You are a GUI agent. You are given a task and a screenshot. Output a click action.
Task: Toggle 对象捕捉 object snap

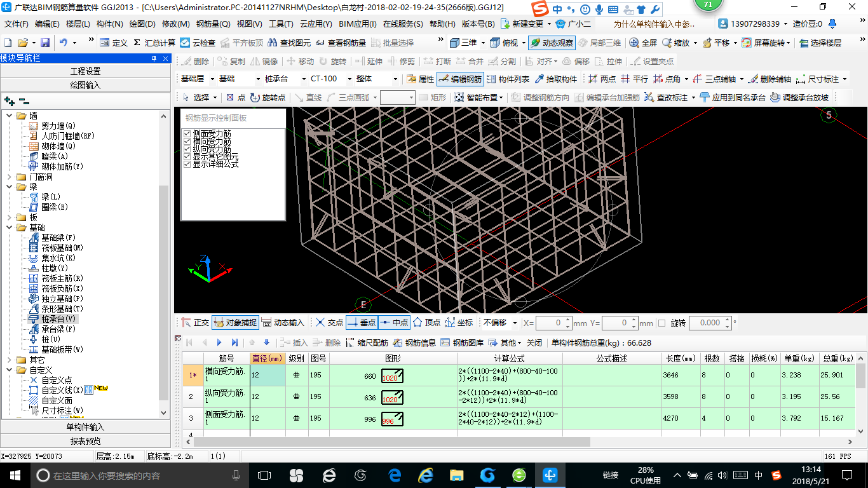pos(234,323)
